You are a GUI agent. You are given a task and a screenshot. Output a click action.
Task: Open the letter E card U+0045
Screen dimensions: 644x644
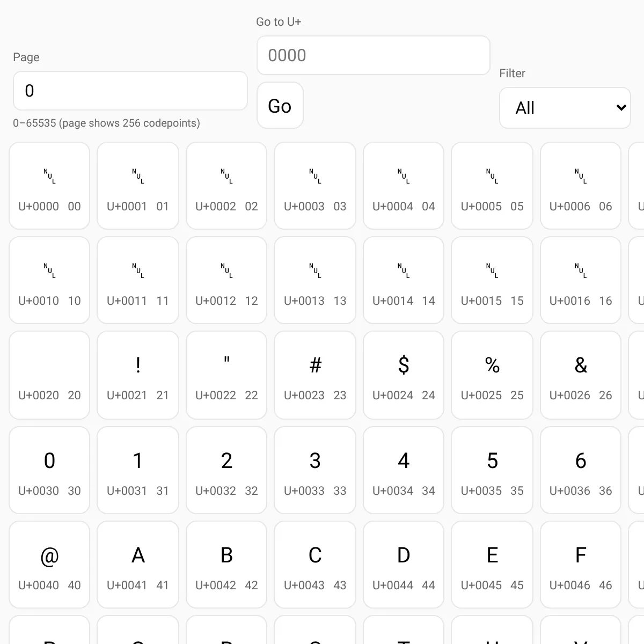click(x=492, y=565)
